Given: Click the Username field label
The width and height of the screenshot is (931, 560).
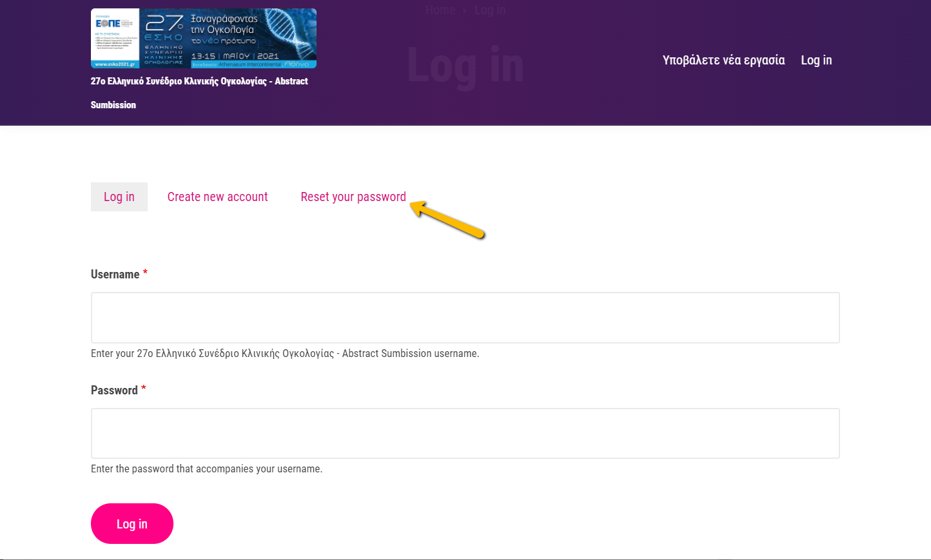Looking at the screenshot, I should (x=115, y=275).
